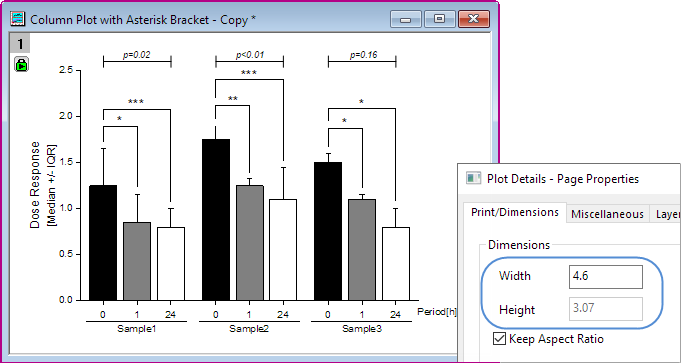Select the *** asterisk above Sample1
Screen dimensions: 682x363
(x=136, y=102)
